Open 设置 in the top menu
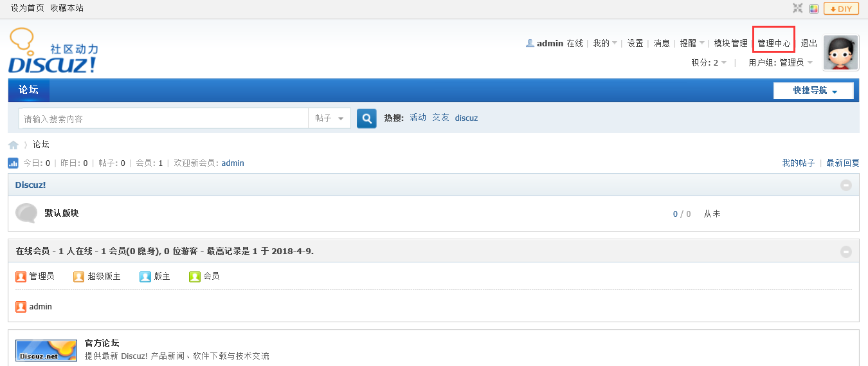 635,43
